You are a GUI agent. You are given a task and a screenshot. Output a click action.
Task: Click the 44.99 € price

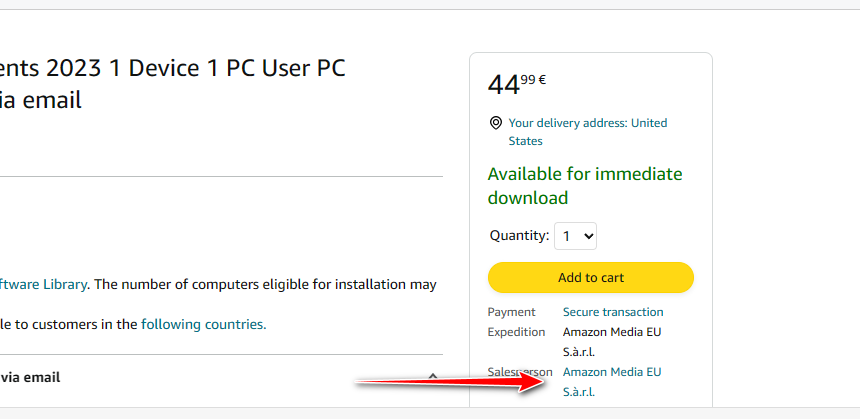point(517,84)
